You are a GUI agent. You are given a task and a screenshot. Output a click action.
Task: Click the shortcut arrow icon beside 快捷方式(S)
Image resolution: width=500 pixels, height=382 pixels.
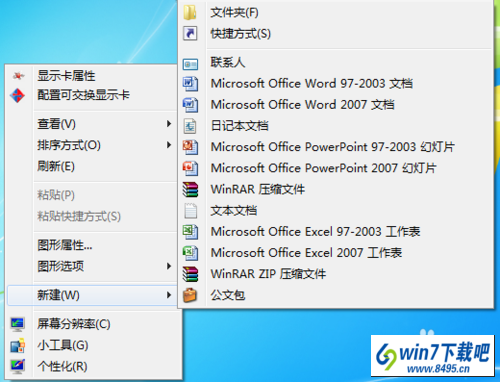click(x=190, y=33)
